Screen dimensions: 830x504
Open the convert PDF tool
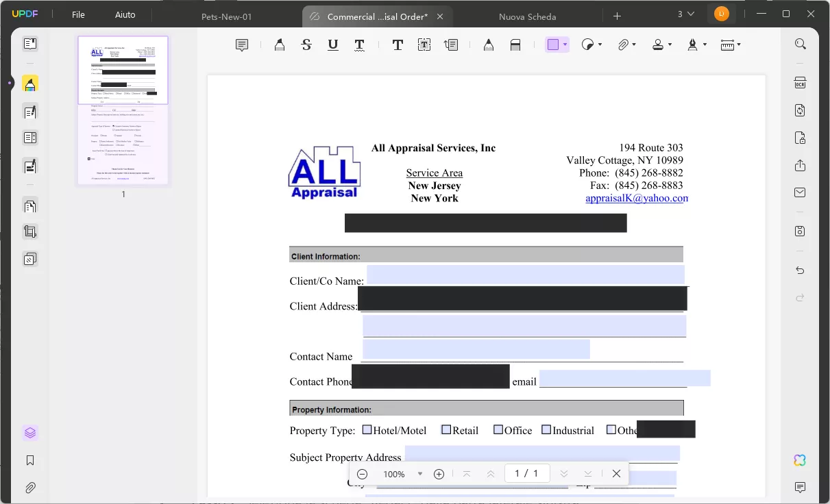(x=800, y=110)
